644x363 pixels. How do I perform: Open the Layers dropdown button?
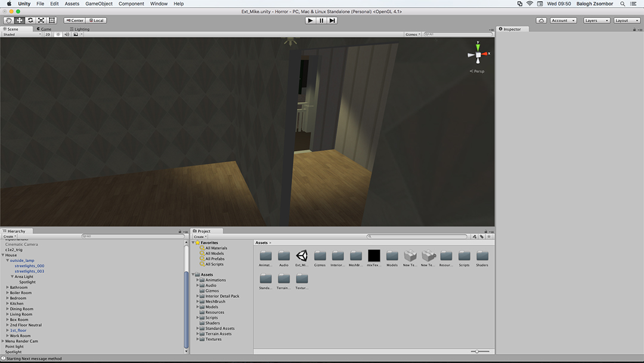(596, 20)
